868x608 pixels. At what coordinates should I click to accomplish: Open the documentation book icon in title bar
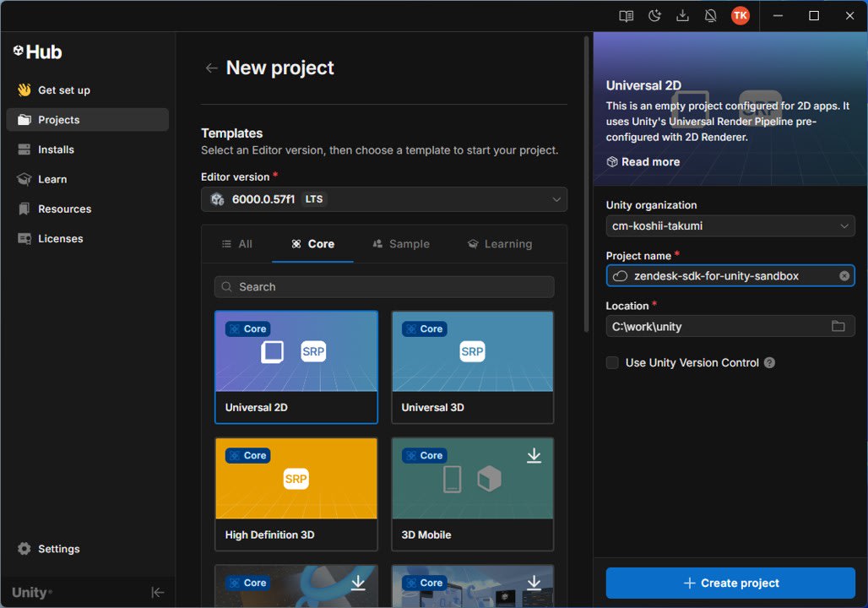tap(626, 15)
